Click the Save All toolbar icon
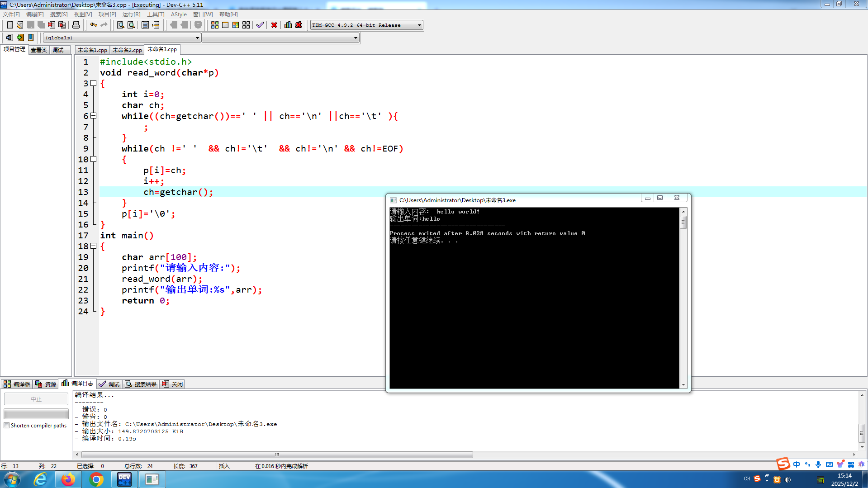The height and width of the screenshot is (488, 868). pos(41,25)
